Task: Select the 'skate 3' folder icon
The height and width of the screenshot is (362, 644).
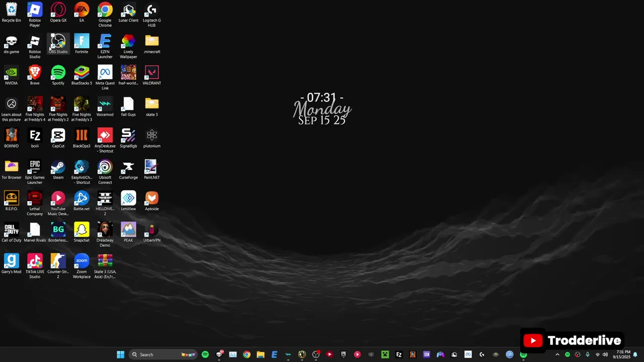Action: coord(151,108)
